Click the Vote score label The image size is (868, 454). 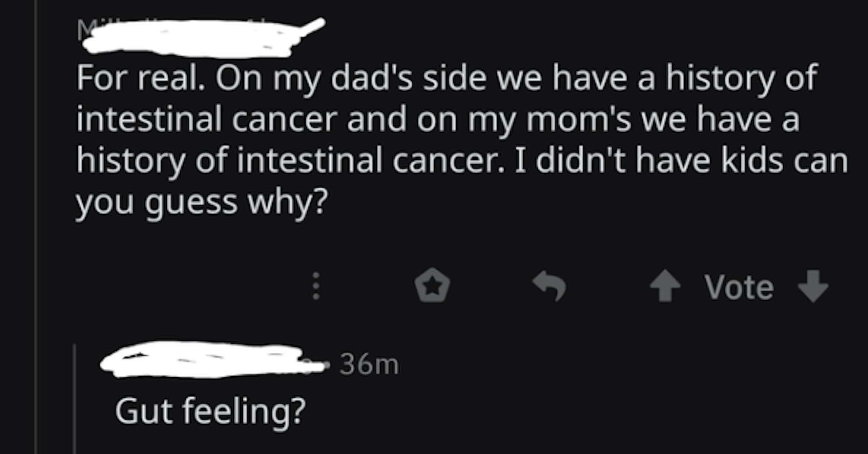(x=739, y=287)
